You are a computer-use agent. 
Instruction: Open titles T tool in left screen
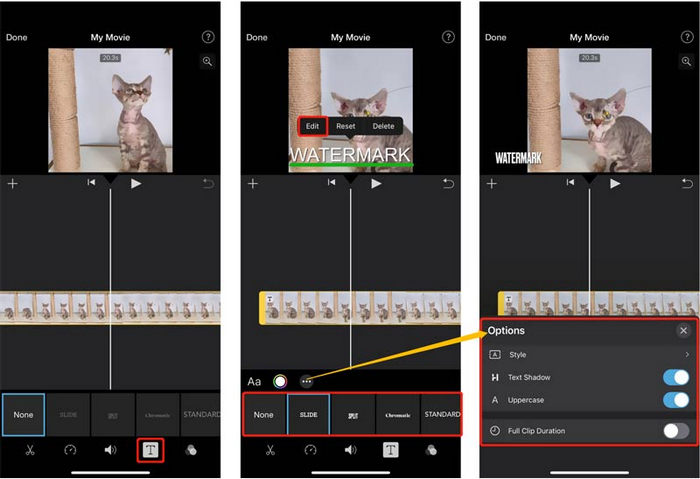(150, 450)
